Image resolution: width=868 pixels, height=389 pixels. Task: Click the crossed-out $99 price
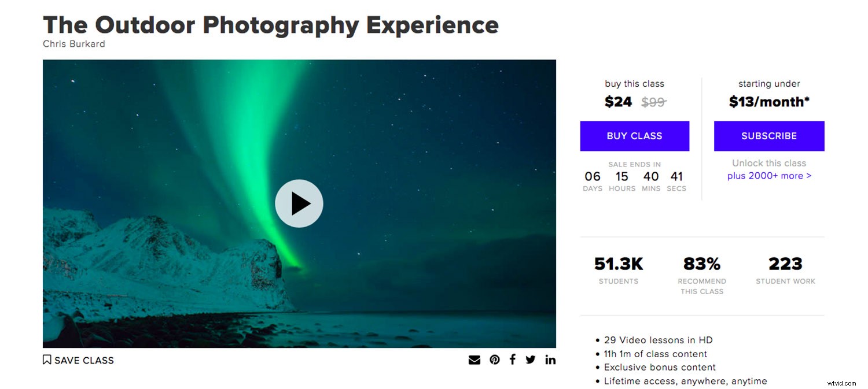pos(653,101)
